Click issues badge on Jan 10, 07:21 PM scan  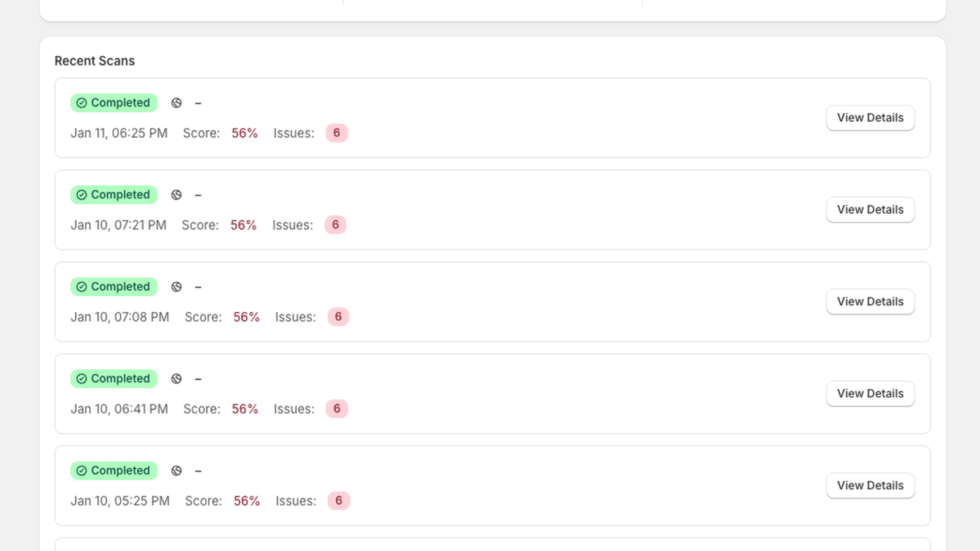click(335, 225)
